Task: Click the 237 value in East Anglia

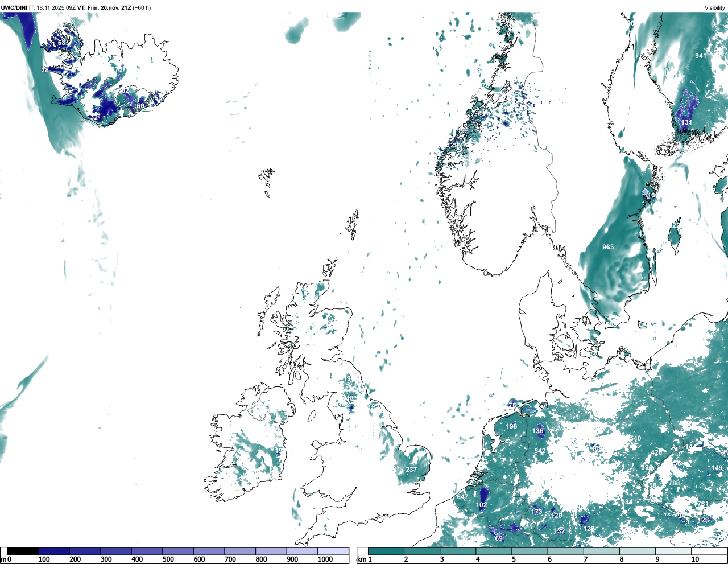Action: tap(411, 470)
